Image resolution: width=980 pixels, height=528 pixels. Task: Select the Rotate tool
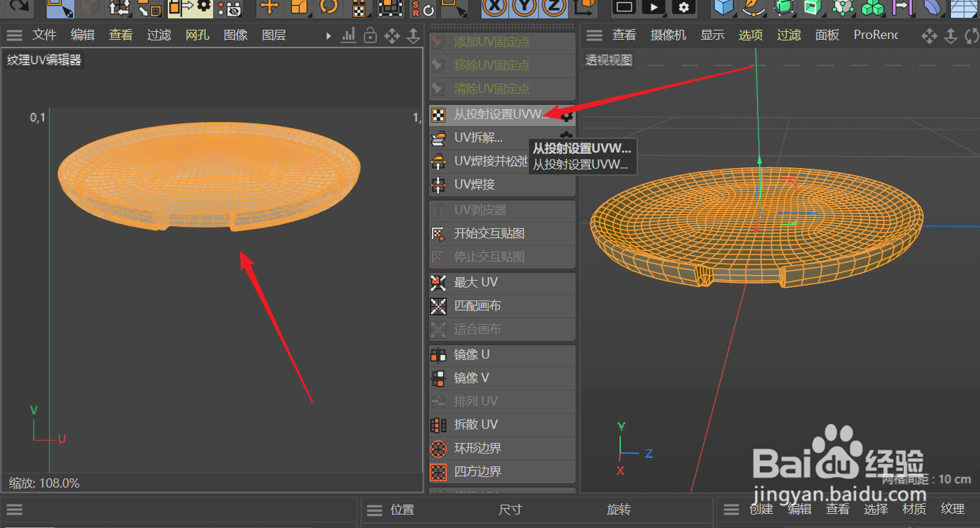coord(329,8)
